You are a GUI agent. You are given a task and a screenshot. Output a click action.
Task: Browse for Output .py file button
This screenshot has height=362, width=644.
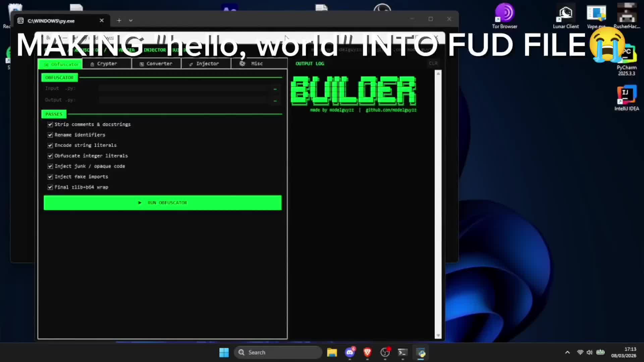tap(275, 100)
